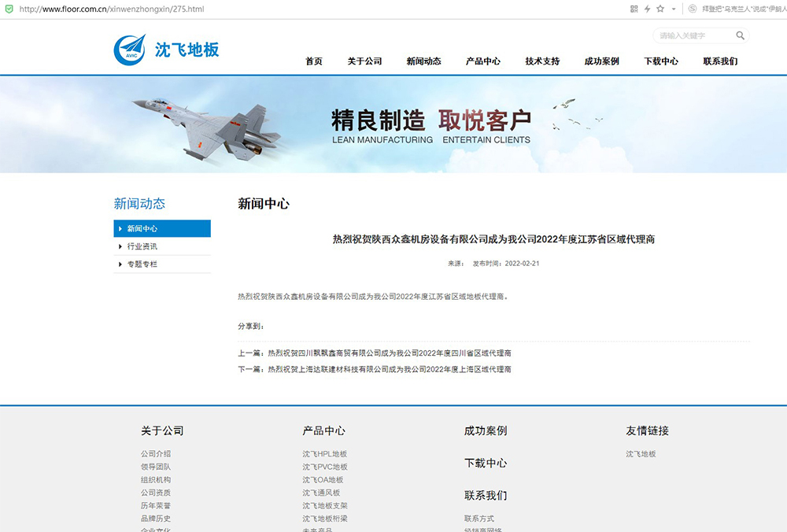Expand the dropdown arrow beside bookmark star

(x=673, y=9)
